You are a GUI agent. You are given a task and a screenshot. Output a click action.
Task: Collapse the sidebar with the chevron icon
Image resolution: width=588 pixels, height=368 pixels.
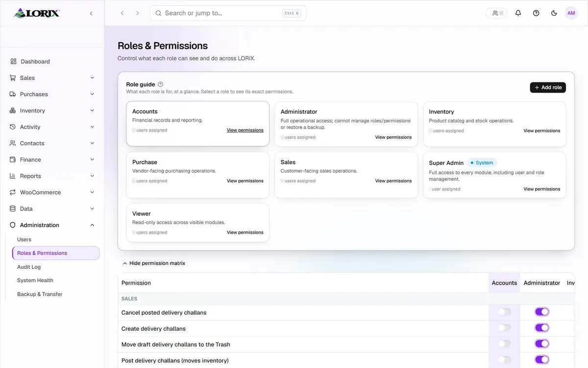click(91, 13)
